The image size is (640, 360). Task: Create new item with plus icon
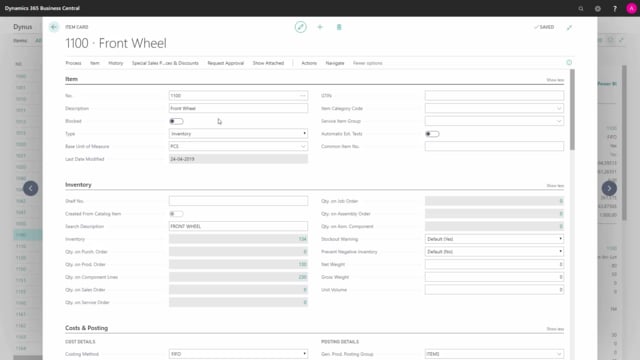pos(320,27)
